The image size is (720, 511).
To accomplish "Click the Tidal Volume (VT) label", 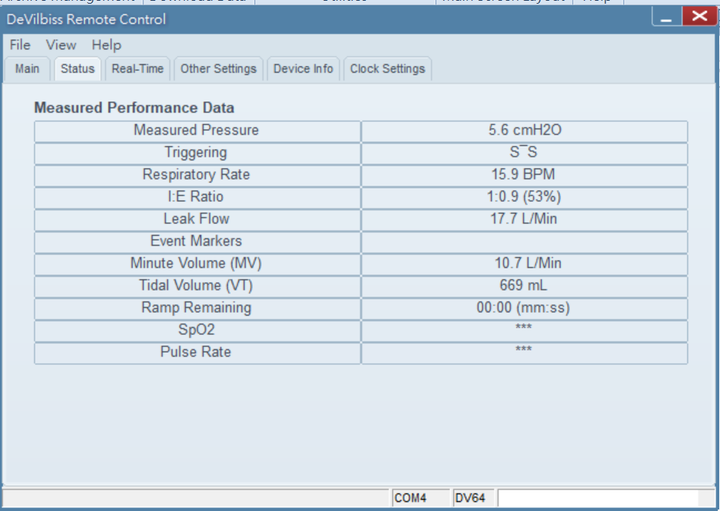I will tap(196, 286).
